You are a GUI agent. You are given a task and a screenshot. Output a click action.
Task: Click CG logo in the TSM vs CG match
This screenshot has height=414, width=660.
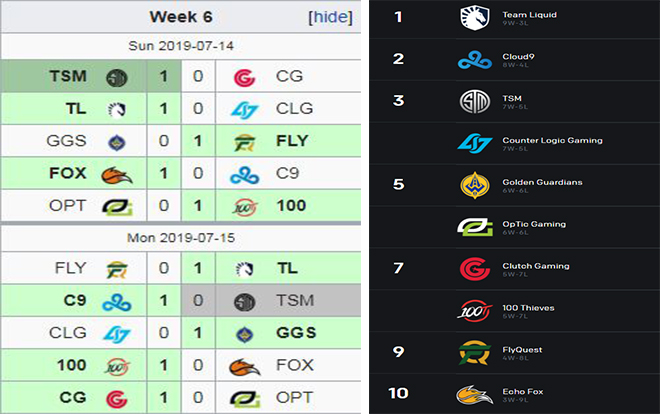244,77
